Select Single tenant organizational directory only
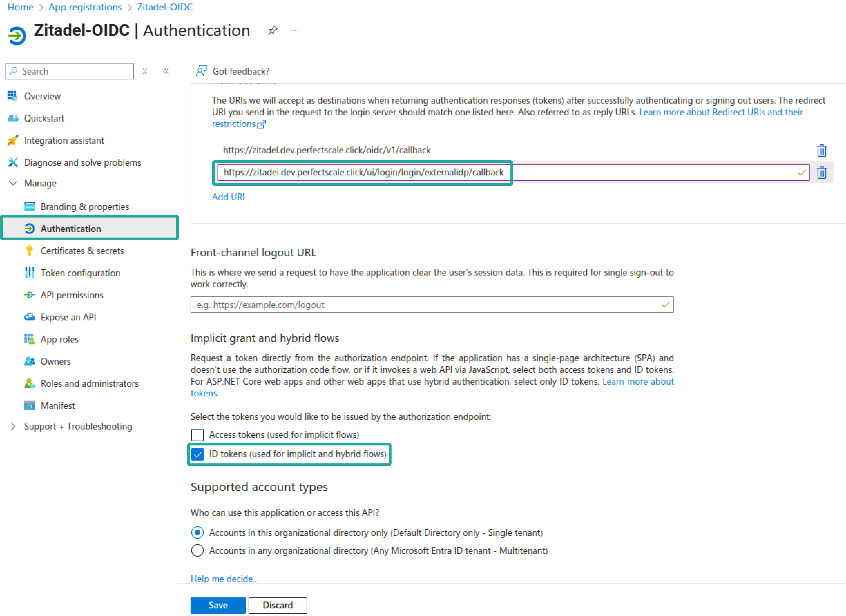Screen dimensions: 846x616 (197, 532)
